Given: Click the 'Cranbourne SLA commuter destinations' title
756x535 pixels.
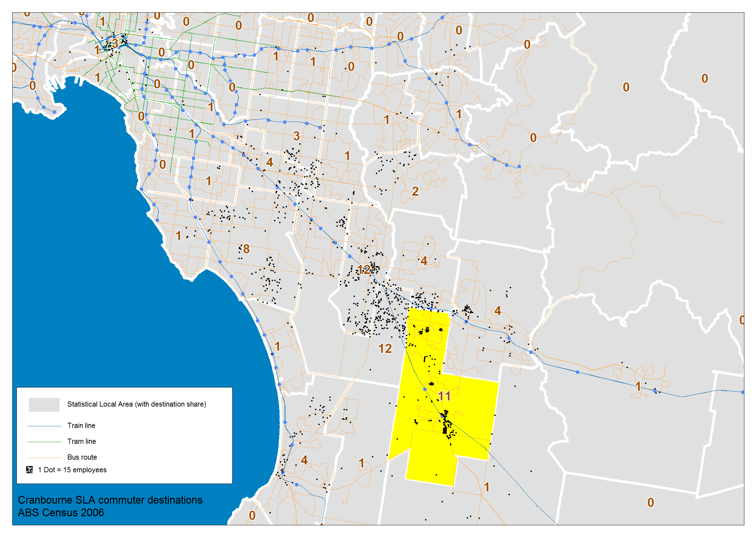Looking at the screenshot, I should tap(110, 500).
